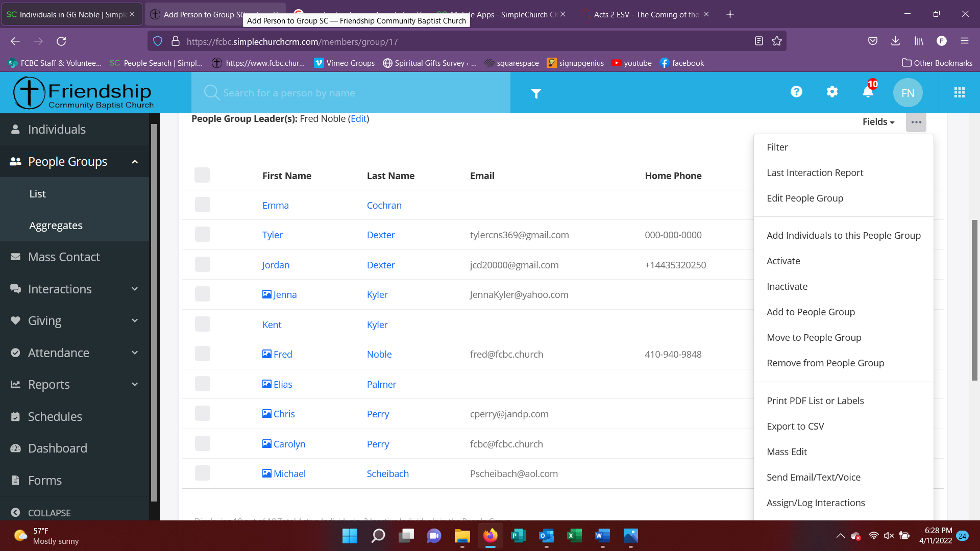Image resolution: width=980 pixels, height=551 pixels.
Task: Click the person name search field
Action: [352, 93]
